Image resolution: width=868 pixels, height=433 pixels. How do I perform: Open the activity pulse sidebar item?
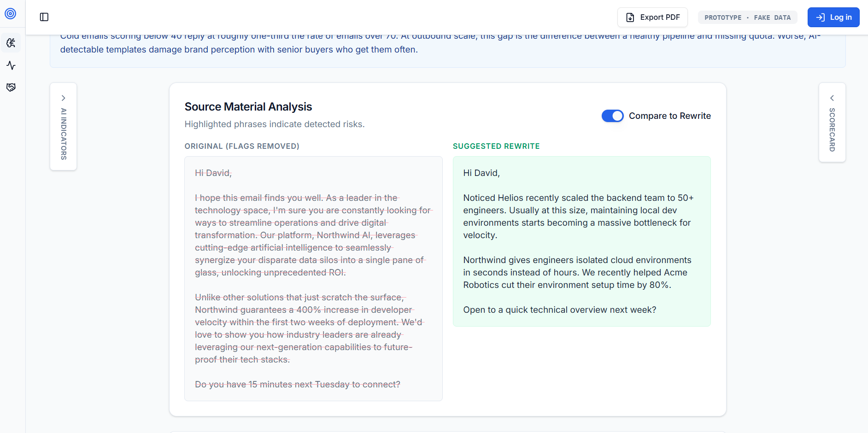11,65
